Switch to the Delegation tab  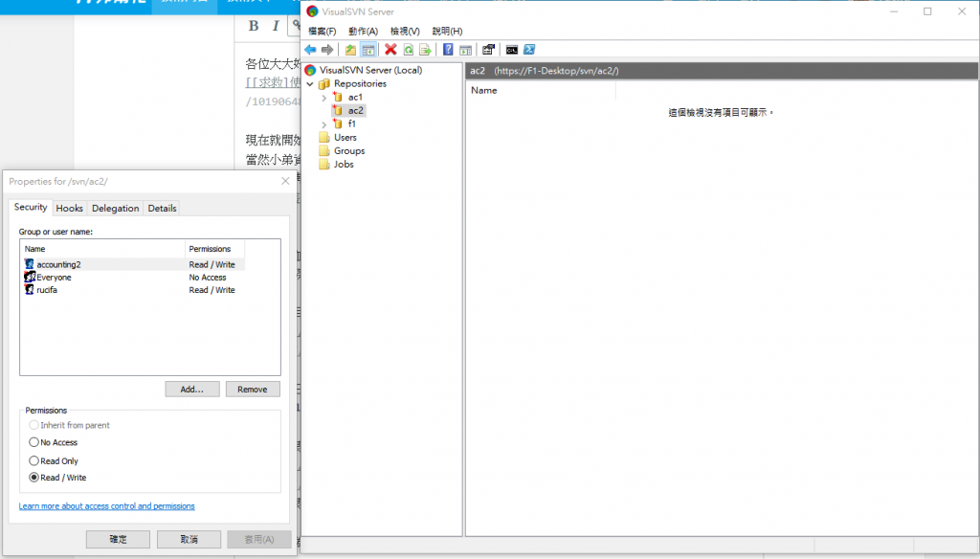tap(115, 209)
